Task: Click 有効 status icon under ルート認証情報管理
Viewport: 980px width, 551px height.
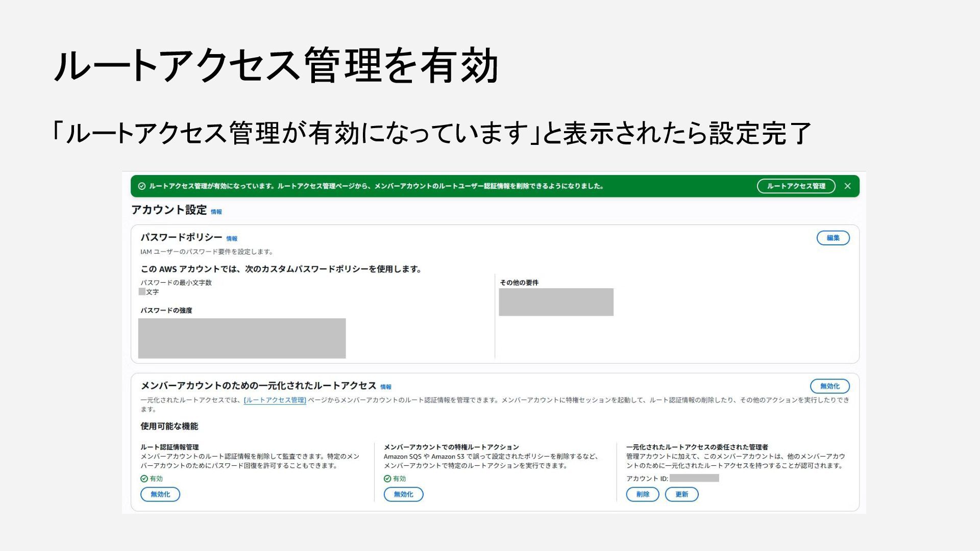Action: 144,479
